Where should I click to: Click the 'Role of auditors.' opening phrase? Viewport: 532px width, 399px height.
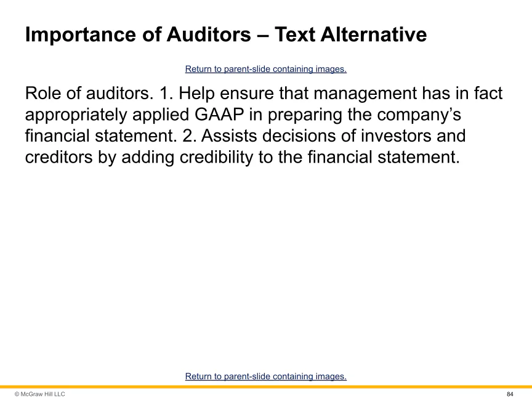point(84,94)
